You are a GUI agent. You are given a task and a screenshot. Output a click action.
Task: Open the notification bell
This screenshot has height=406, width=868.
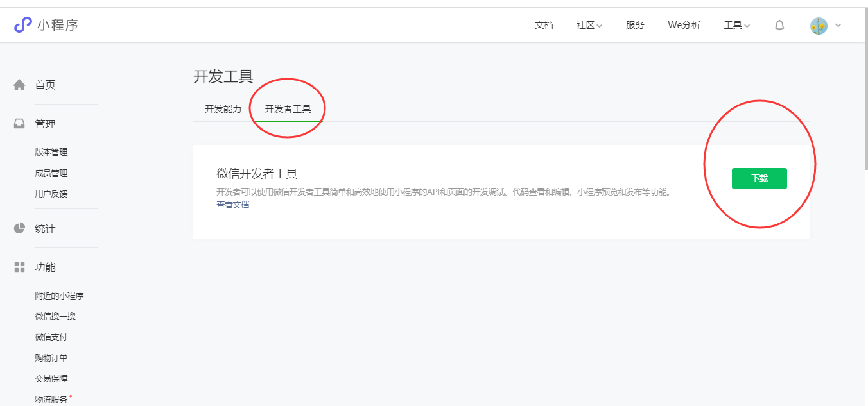pos(779,26)
